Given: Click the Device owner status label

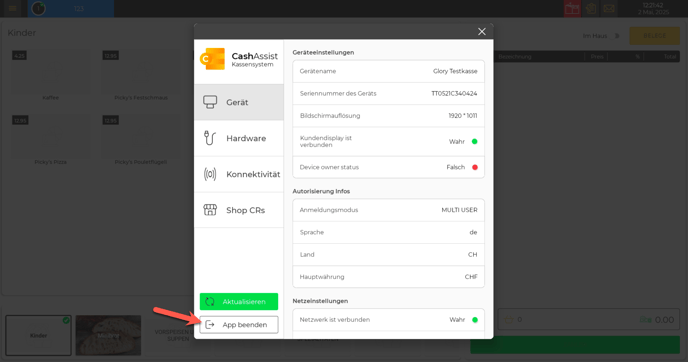Looking at the screenshot, I should tap(329, 167).
